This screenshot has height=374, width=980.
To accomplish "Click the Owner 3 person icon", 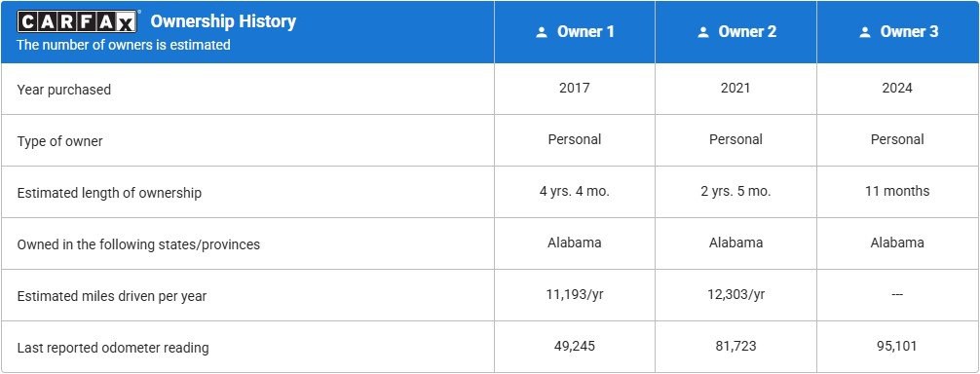I will (865, 32).
